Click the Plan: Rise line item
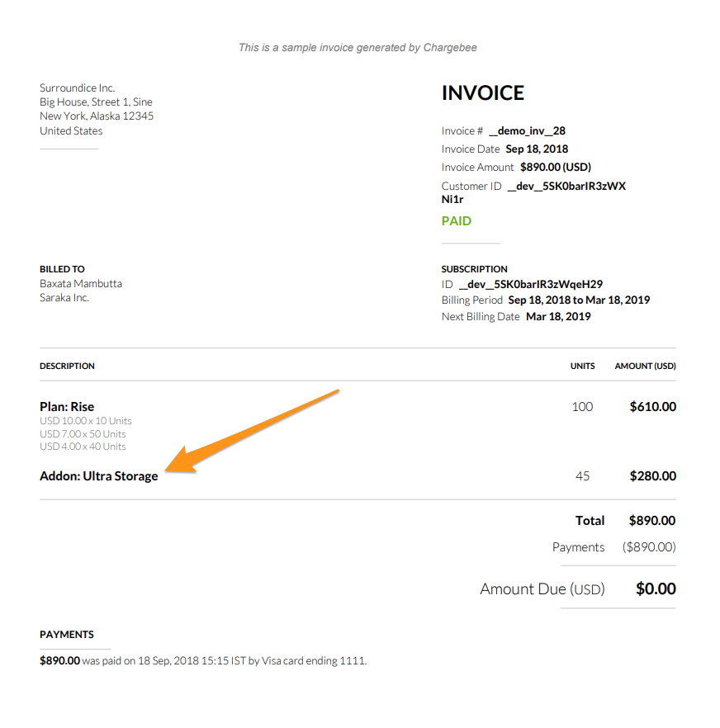 tap(67, 407)
